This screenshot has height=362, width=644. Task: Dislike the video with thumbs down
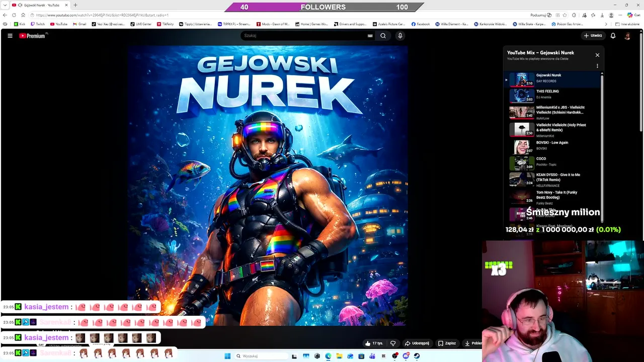point(393,343)
